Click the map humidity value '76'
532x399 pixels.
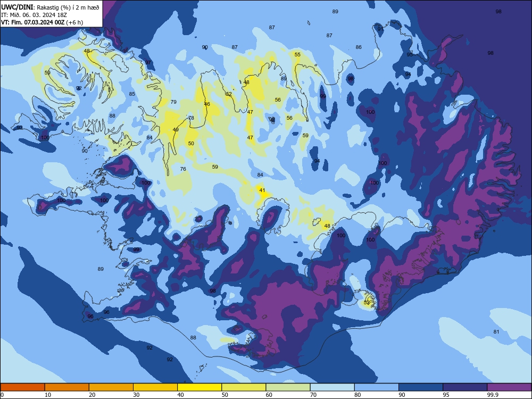click(x=183, y=169)
